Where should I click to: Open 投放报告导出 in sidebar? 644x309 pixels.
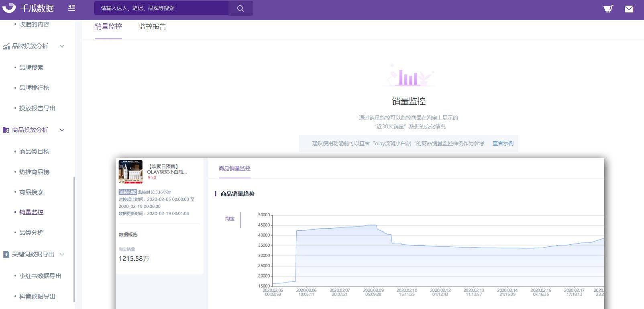37,108
